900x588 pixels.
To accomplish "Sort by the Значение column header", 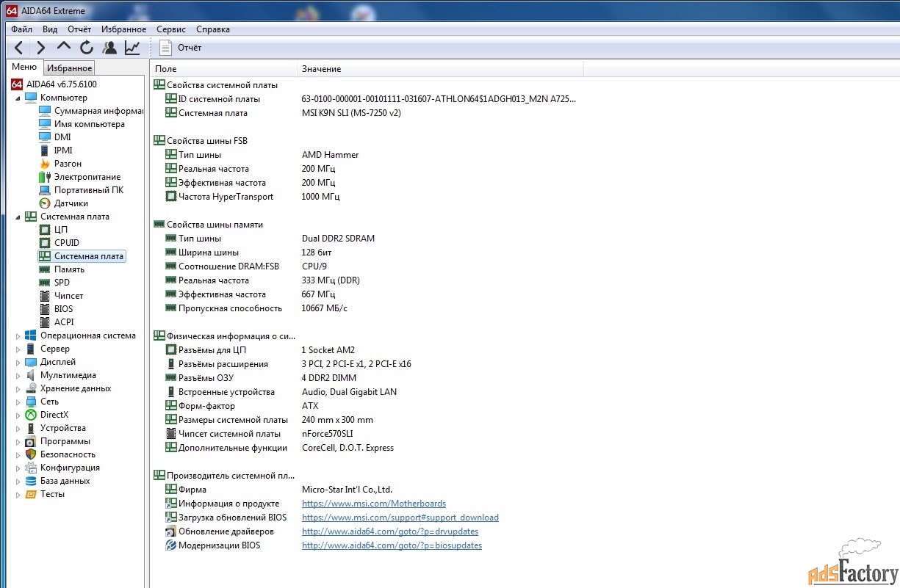I will pyautogui.click(x=440, y=69).
